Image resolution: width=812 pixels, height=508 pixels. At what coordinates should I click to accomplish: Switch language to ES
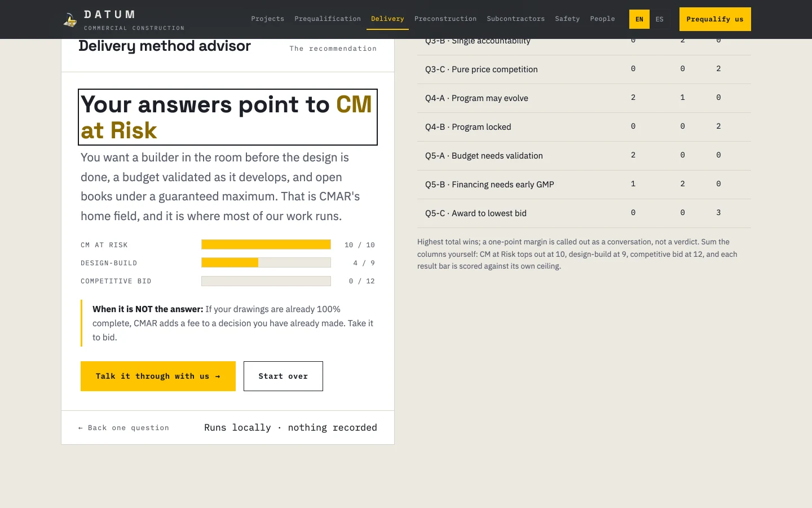pyautogui.click(x=660, y=19)
